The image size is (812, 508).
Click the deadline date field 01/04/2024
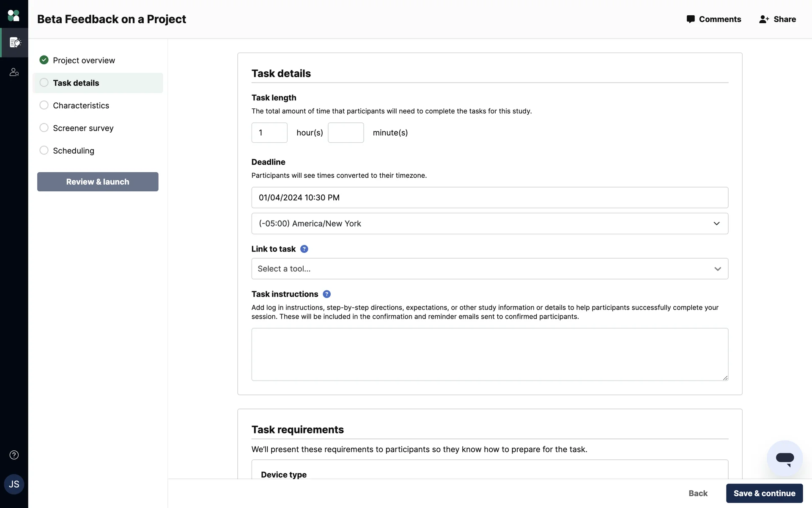click(489, 198)
